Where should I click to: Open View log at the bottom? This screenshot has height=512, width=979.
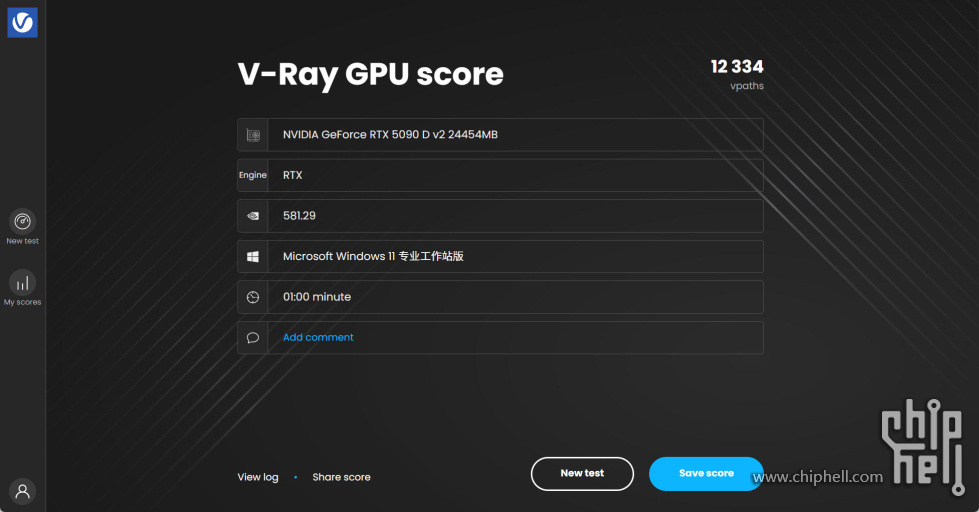click(258, 478)
